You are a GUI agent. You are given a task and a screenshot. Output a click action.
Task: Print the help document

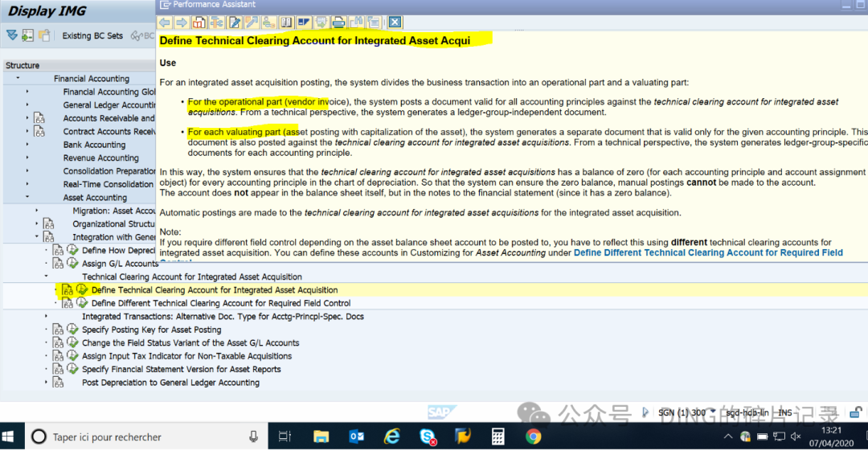(x=339, y=23)
